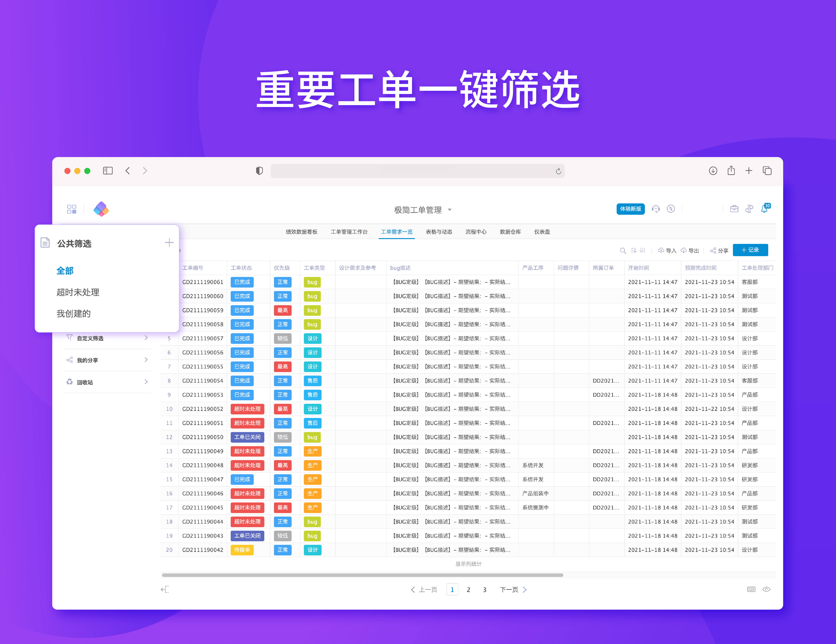Go back in browser
The height and width of the screenshot is (644, 836).
(127, 171)
